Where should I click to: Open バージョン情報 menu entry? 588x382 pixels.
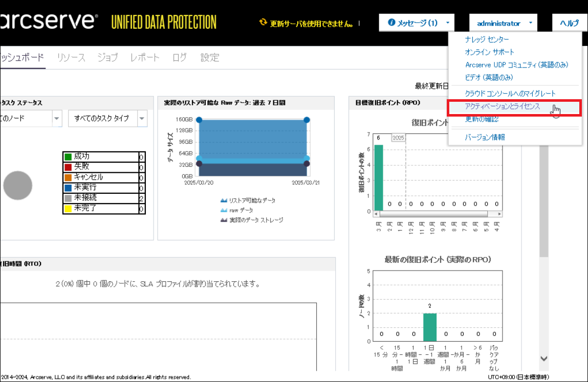[485, 137]
